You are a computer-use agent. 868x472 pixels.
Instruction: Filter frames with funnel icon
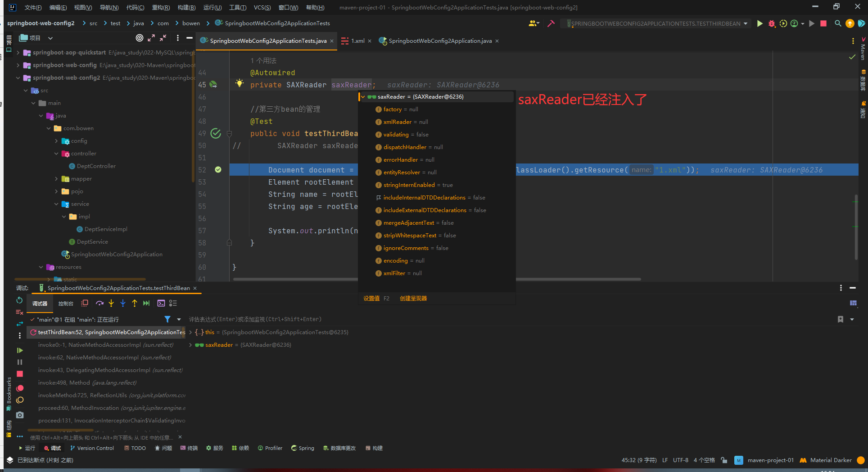[x=167, y=319]
